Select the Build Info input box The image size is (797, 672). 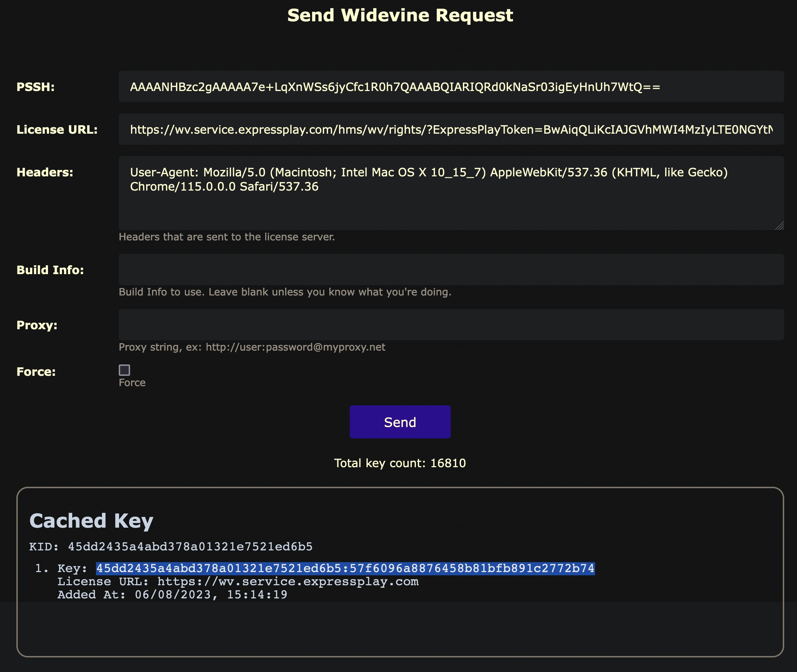point(451,270)
